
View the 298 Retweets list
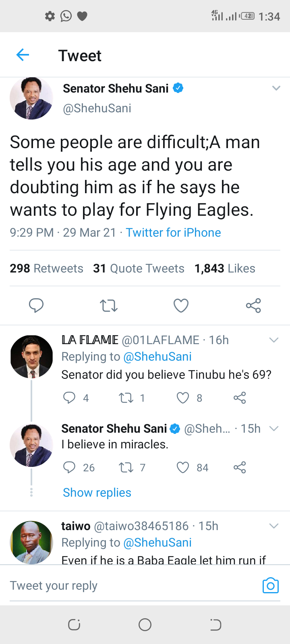click(x=47, y=268)
